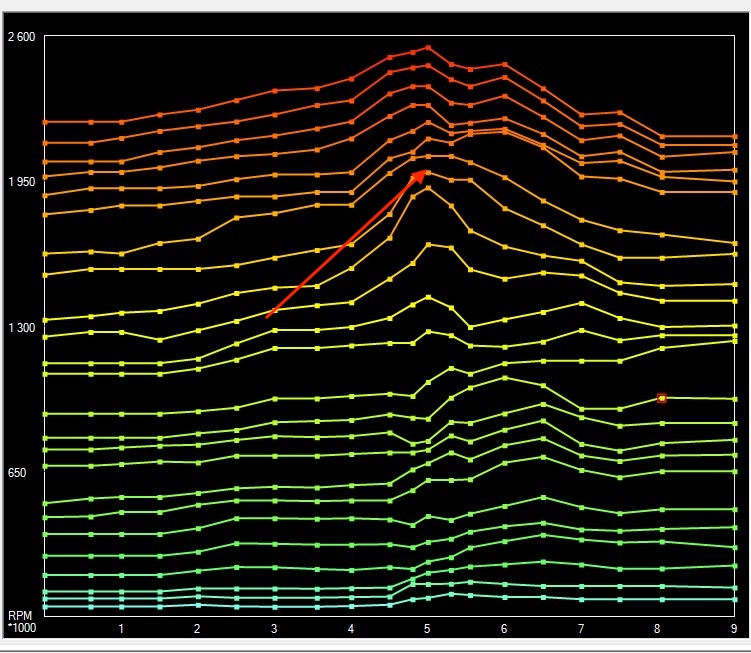This screenshot has height=653, width=751.
Task: Click the x-axis label 6
Action: 504,629
